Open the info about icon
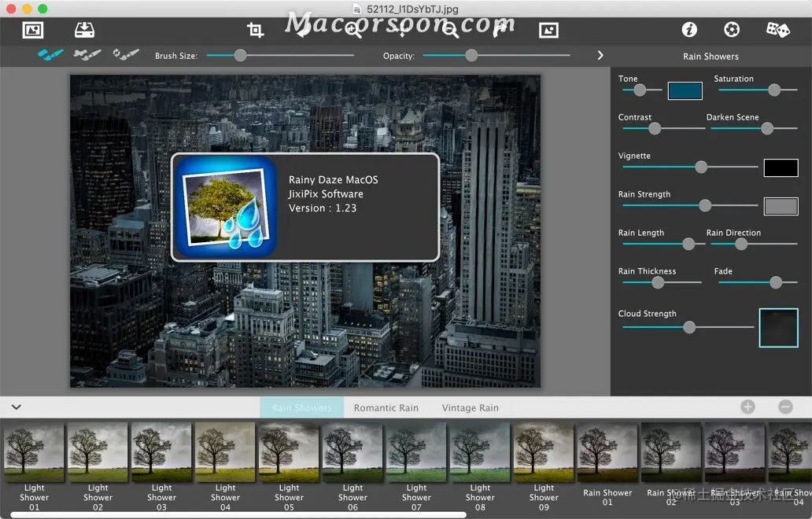812x519 pixels. point(688,30)
